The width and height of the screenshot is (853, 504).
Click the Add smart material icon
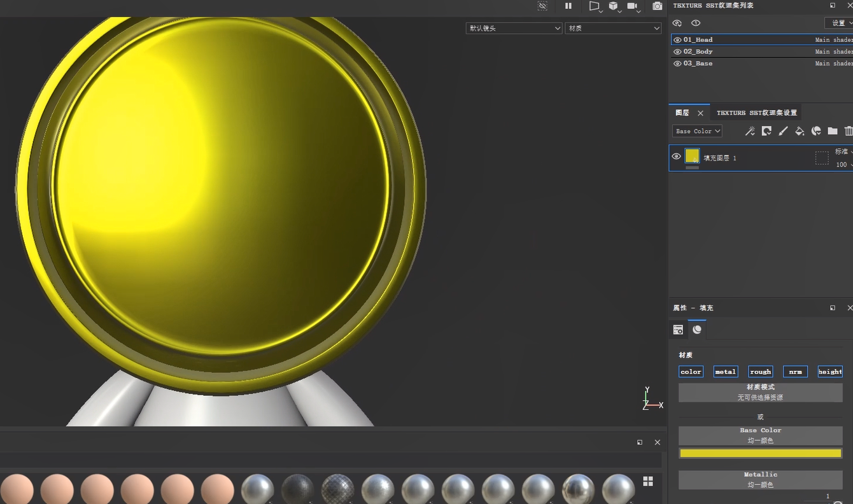coord(766,131)
